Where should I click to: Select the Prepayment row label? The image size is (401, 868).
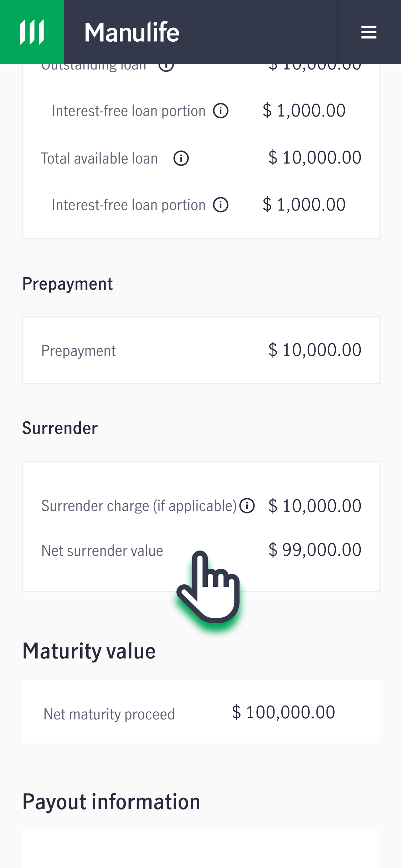[78, 351]
